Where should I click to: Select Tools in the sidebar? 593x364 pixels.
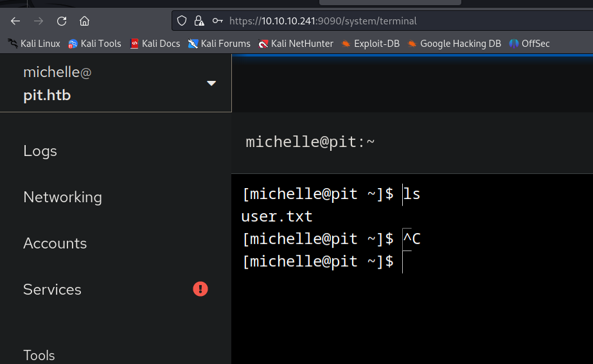click(x=39, y=355)
